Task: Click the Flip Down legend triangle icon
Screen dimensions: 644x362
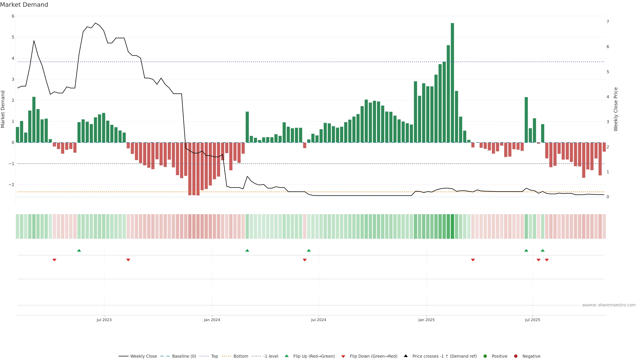Action: [x=343, y=356]
